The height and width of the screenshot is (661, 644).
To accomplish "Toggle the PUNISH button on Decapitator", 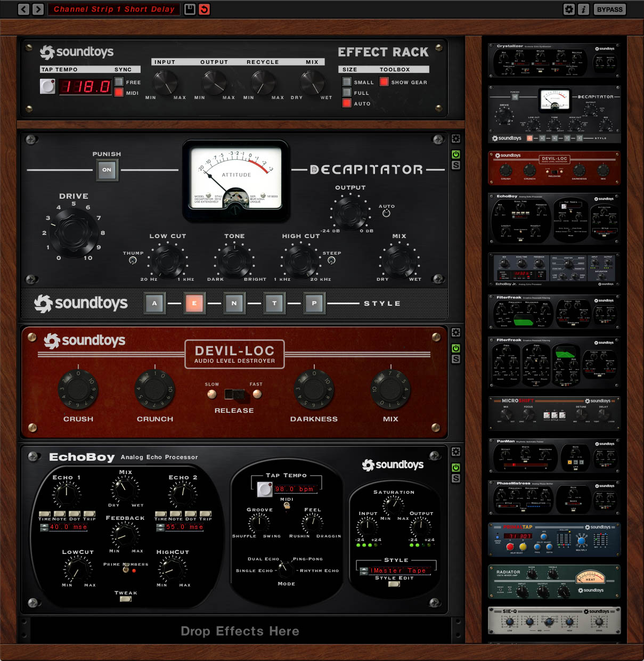I will (x=107, y=170).
